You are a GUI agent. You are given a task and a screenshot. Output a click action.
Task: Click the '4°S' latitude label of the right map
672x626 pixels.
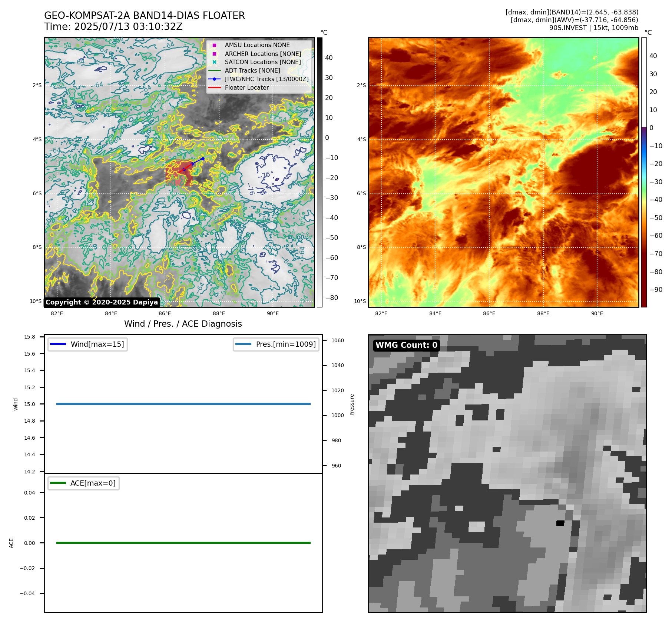pyautogui.click(x=361, y=139)
